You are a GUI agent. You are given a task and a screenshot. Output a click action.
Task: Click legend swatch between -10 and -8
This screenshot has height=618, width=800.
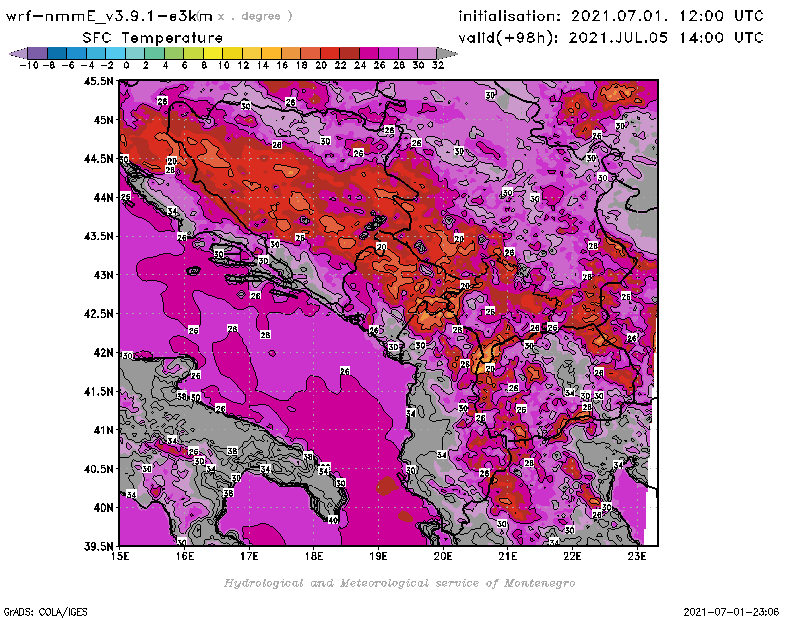(38, 53)
